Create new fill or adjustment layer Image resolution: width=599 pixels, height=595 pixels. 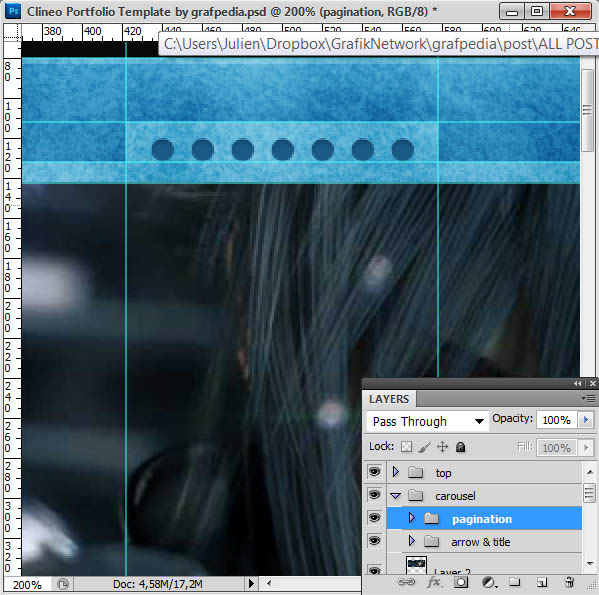click(489, 582)
